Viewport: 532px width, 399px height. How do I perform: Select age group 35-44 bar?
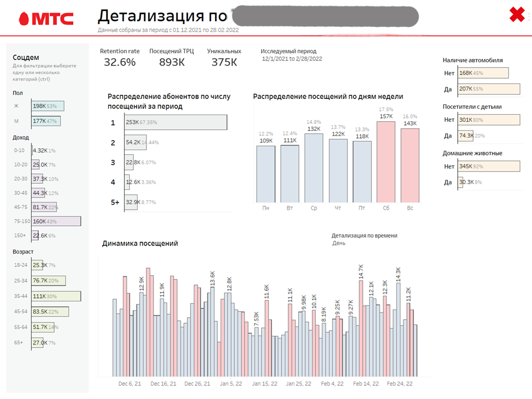pos(56,296)
